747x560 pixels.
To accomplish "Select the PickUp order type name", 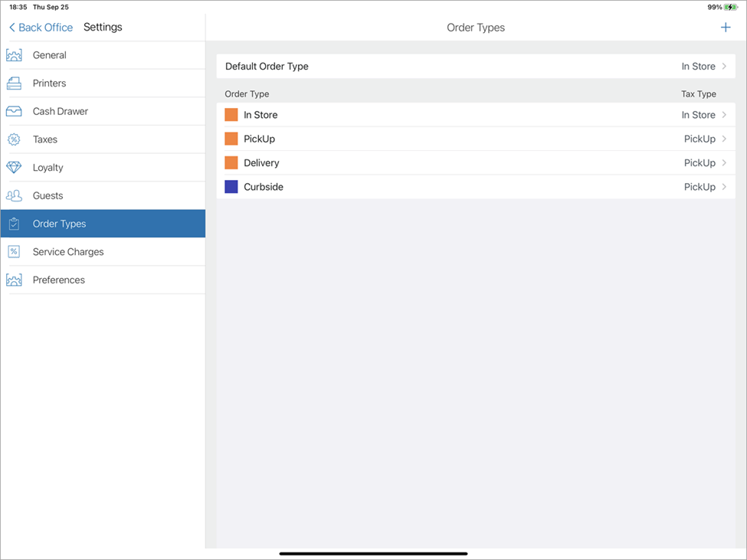I will click(259, 139).
